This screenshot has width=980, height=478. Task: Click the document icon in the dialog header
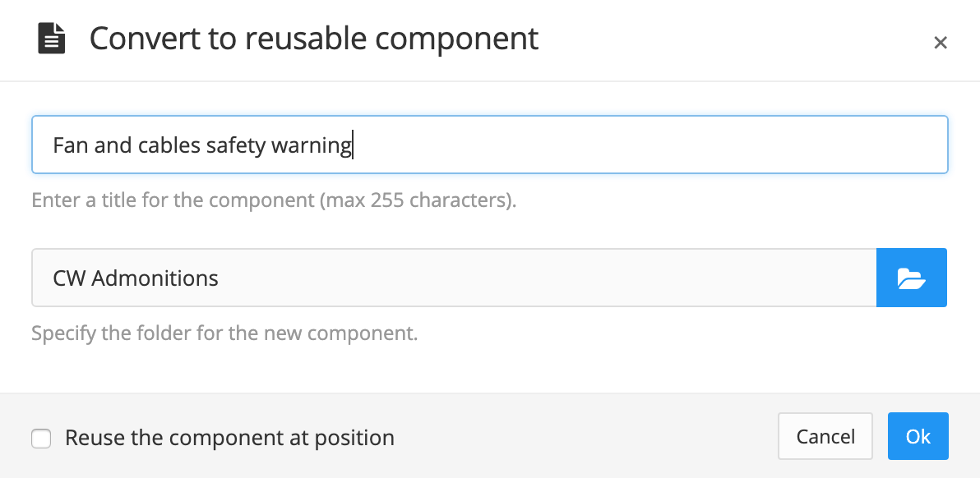(51, 38)
